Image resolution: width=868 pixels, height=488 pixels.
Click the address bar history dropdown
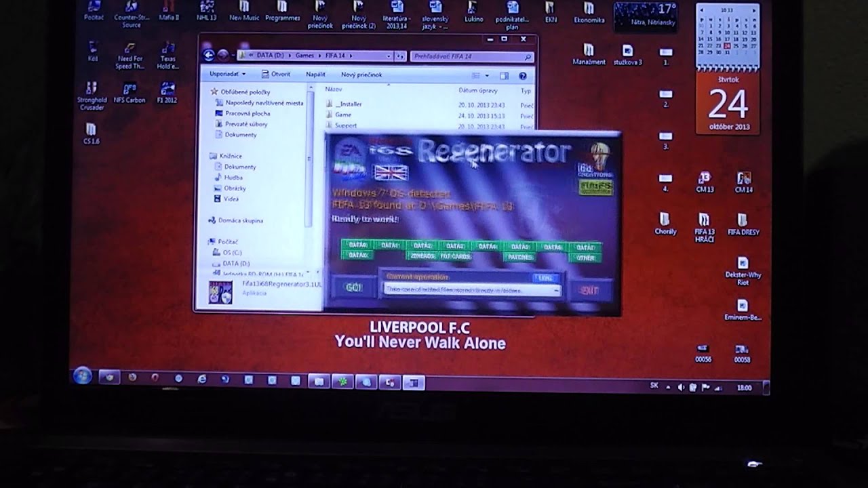(x=389, y=56)
